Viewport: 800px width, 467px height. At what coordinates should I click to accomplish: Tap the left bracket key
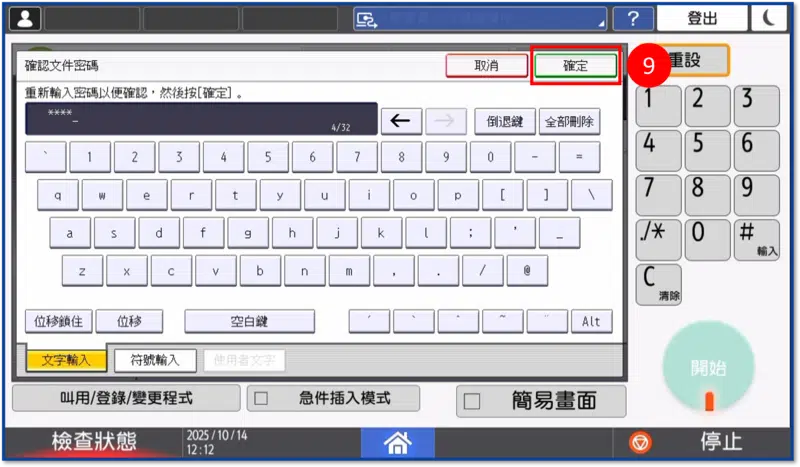pyautogui.click(x=503, y=195)
